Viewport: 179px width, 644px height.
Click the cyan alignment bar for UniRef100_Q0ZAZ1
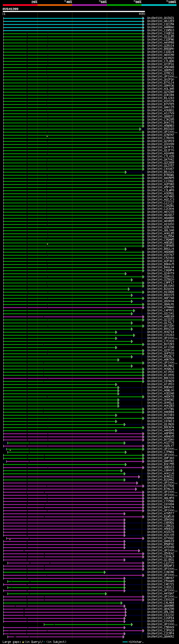pos(74,18)
